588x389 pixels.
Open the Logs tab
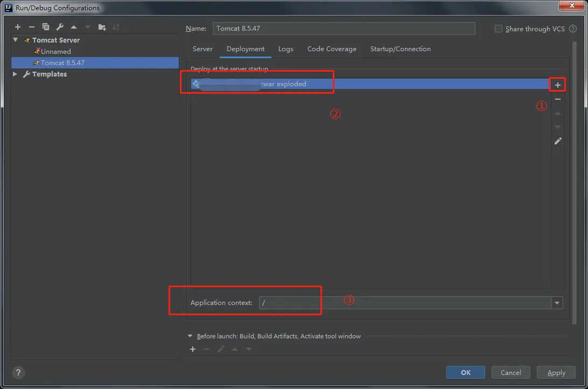286,49
